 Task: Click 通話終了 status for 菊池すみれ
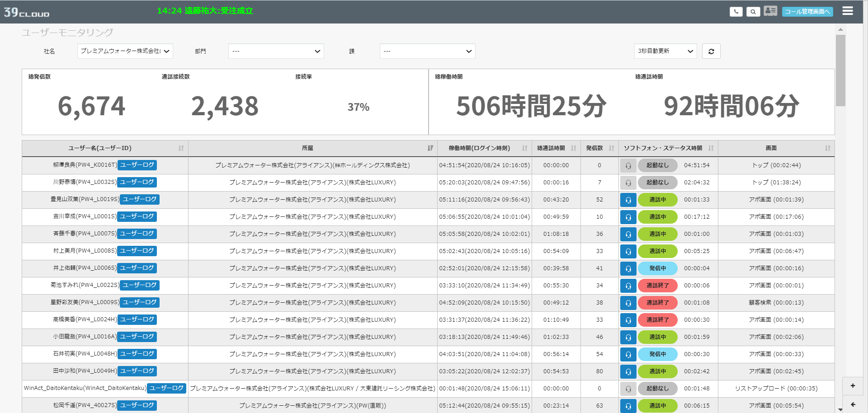point(657,286)
